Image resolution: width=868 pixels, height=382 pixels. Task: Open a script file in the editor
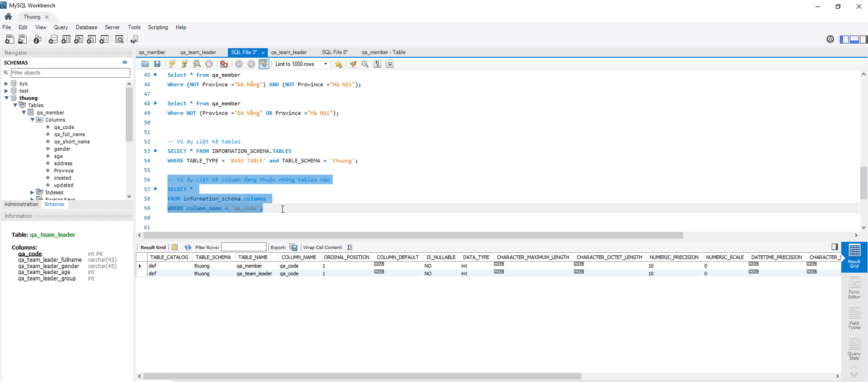pos(145,64)
